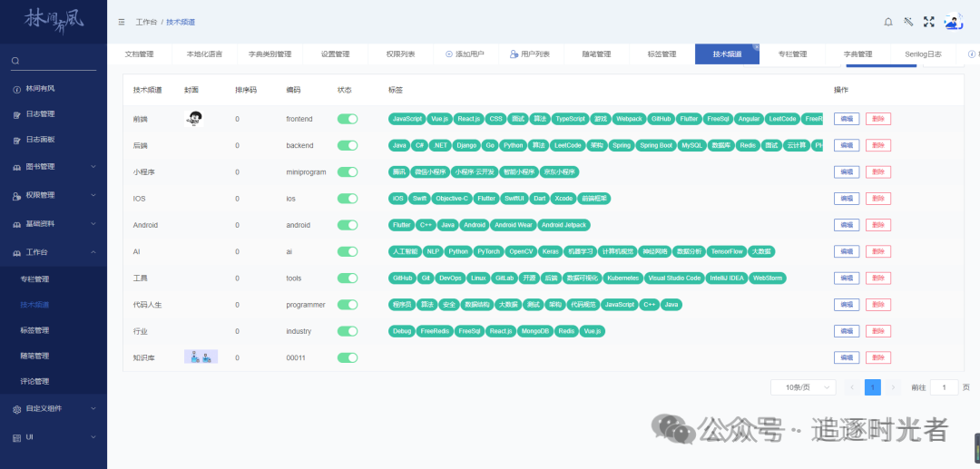Switch to the Serilog日志 tab
Image resolution: width=980 pixels, height=469 pixels.
(x=923, y=54)
